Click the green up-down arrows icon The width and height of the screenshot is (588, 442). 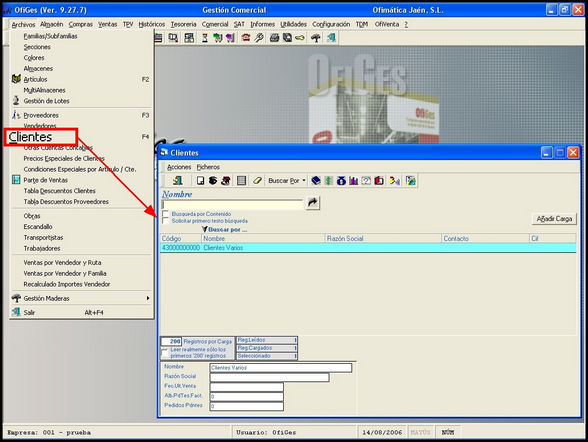point(328,181)
